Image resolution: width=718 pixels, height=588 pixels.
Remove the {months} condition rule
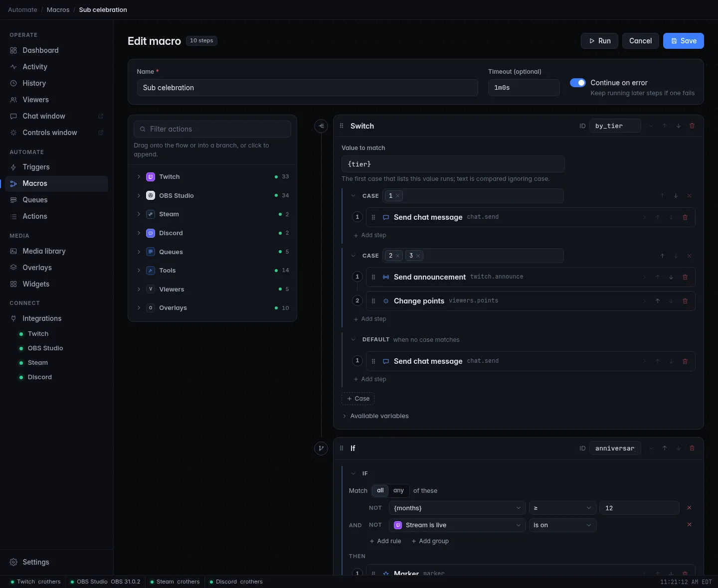pos(690,508)
